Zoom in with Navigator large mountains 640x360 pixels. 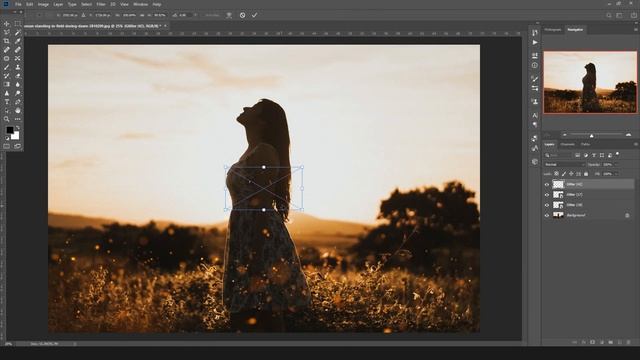click(628, 135)
